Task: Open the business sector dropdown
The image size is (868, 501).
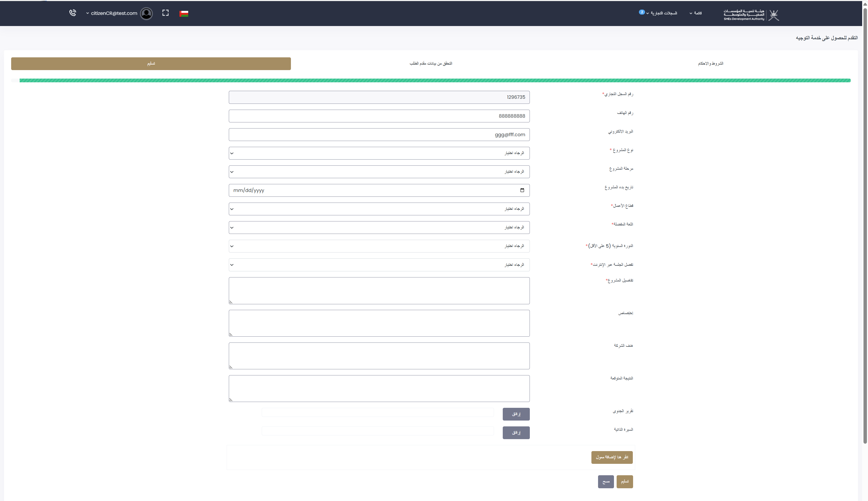Action: (379, 209)
